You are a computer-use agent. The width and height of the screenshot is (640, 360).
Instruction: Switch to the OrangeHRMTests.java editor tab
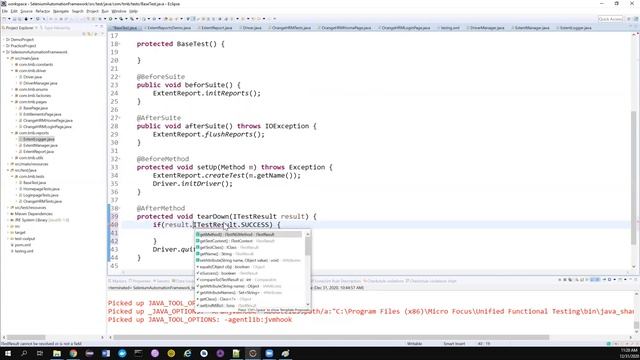tap(291, 28)
